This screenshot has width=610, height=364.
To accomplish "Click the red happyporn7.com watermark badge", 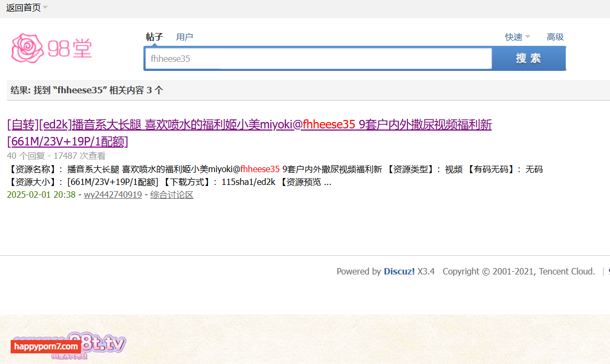I will coord(46,346).
